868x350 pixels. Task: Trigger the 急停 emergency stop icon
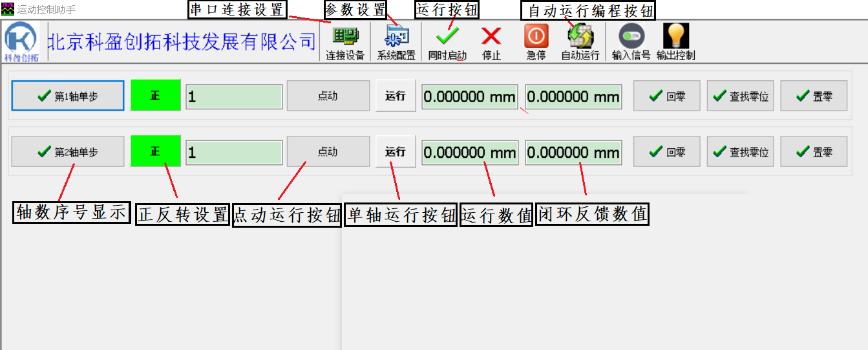[536, 43]
